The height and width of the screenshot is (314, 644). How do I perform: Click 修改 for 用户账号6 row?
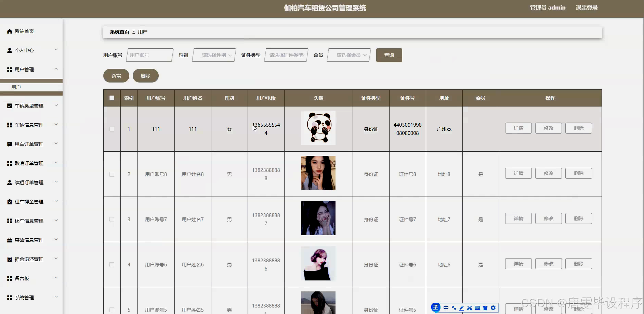549,264
